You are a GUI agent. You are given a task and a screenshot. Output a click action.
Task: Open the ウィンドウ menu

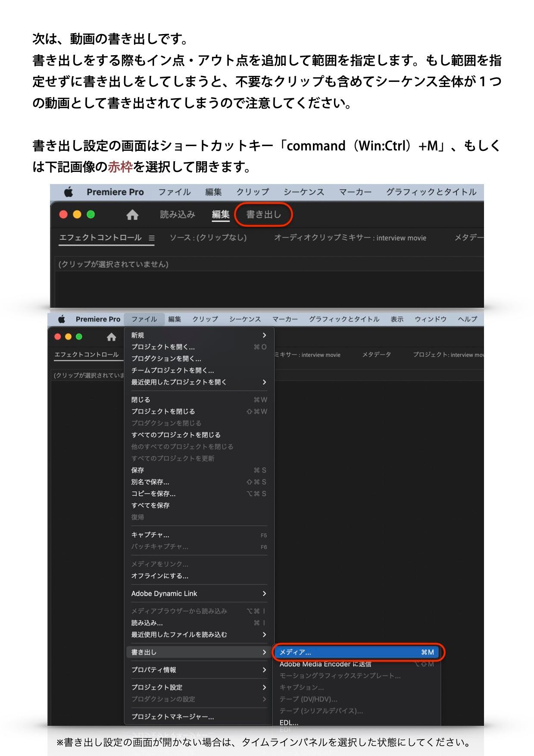tap(431, 319)
